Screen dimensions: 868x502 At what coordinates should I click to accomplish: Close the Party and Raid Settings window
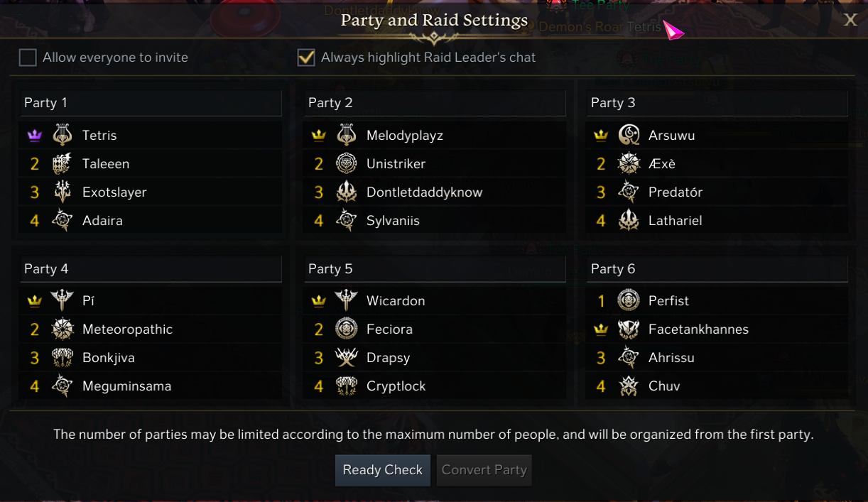point(850,20)
